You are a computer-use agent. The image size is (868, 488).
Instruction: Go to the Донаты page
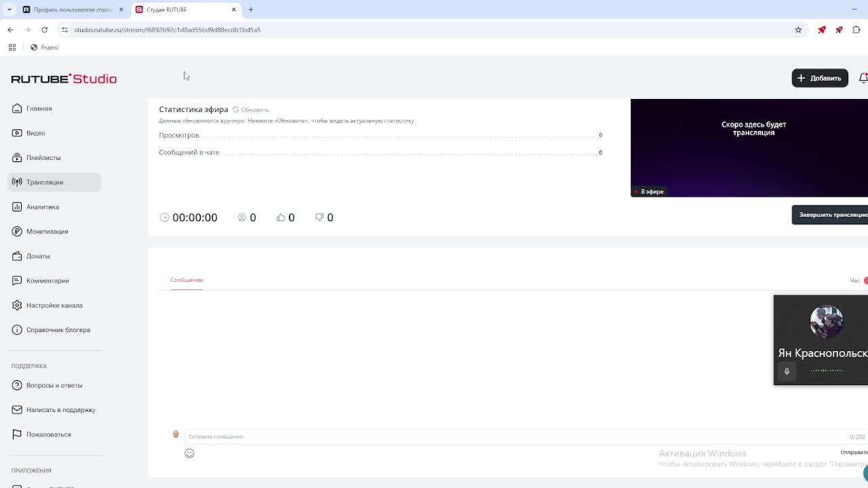[38, 256]
